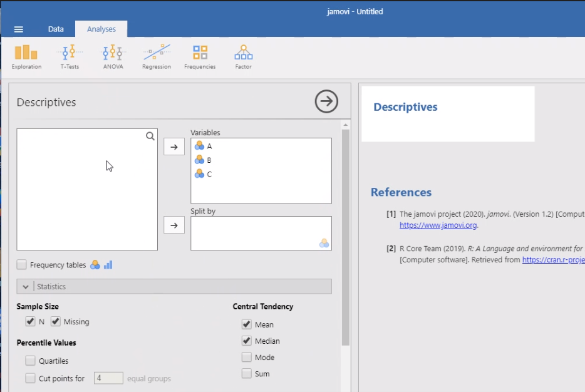
Task: Click the cut points number field
Action: click(108, 378)
